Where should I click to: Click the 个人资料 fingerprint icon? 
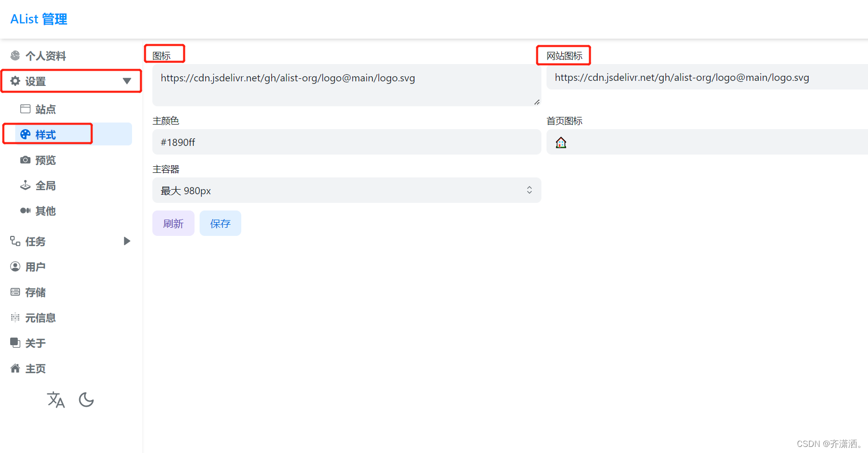(15, 56)
